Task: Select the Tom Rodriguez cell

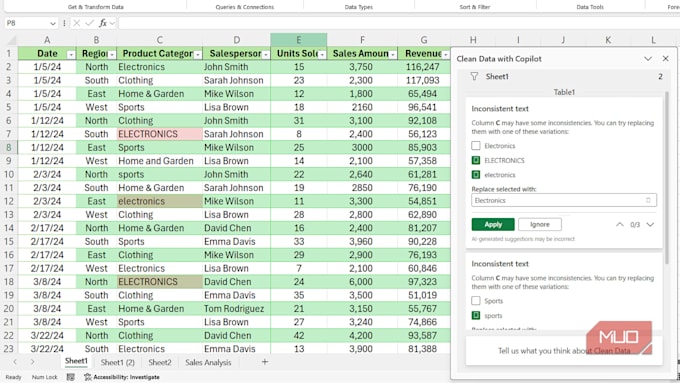Action: [x=236, y=309]
